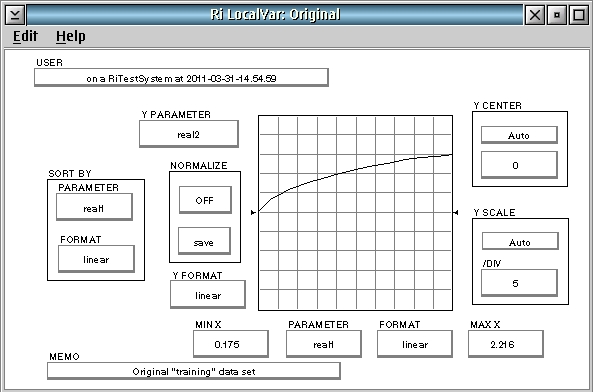Open the Help menu
This screenshot has width=593, height=392.
pos(71,36)
